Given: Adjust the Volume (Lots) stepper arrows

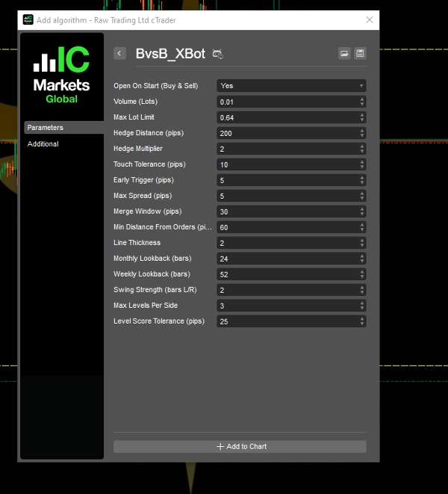Looking at the screenshot, I should click(x=362, y=102).
